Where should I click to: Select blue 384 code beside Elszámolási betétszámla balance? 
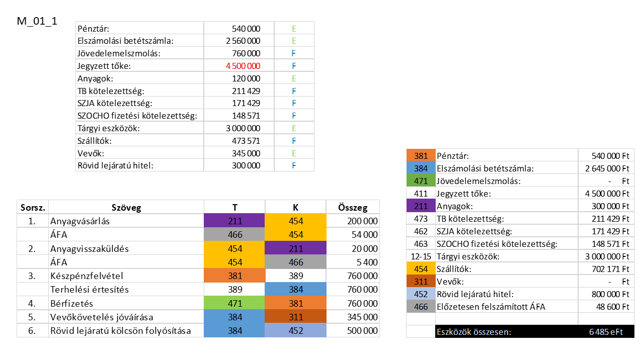click(x=421, y=168)
